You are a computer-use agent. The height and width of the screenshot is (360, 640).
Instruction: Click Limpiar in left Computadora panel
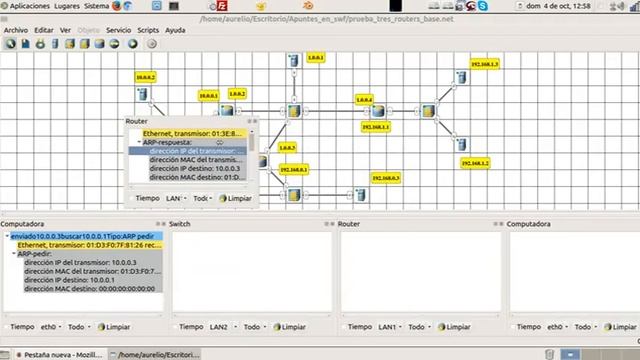tap(114, 327)
